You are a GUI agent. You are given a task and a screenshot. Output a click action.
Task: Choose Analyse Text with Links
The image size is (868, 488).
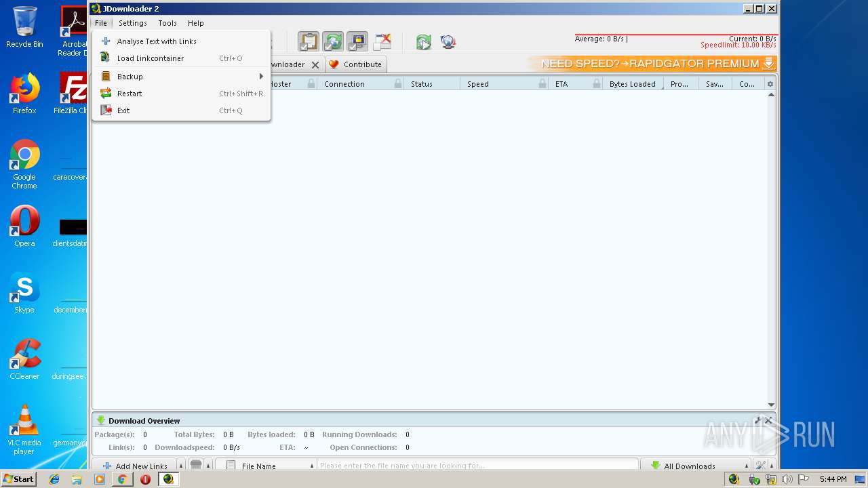tap(181, 41)
